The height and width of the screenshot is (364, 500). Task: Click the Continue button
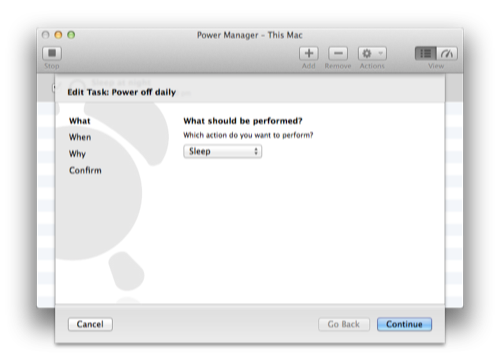404,324
